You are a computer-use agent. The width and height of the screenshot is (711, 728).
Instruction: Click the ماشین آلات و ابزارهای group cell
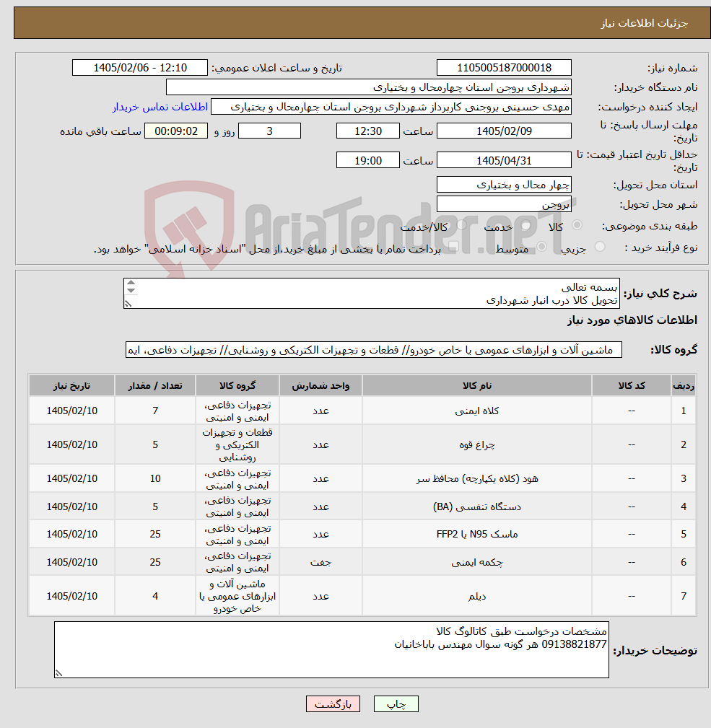[x=237, y=596]
